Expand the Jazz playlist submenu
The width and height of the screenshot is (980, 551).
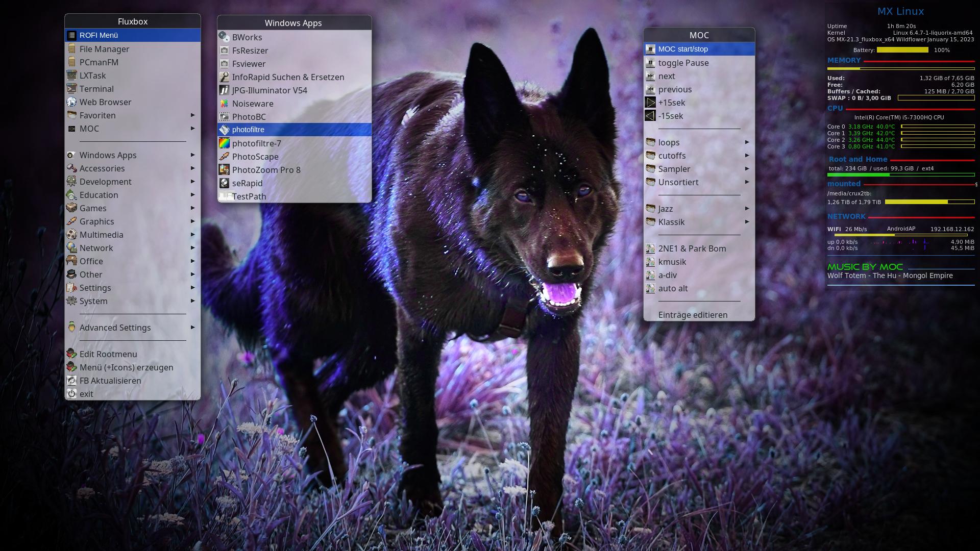click(747, 209)
